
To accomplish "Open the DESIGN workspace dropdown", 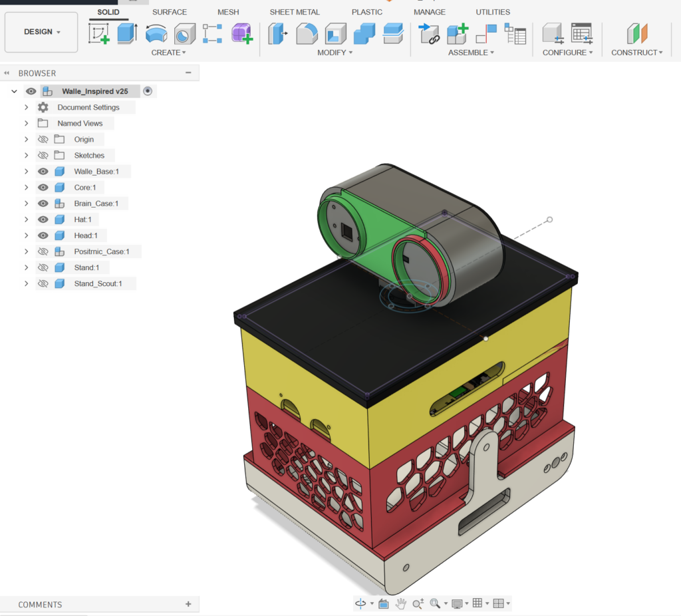I will coord(42,32).
